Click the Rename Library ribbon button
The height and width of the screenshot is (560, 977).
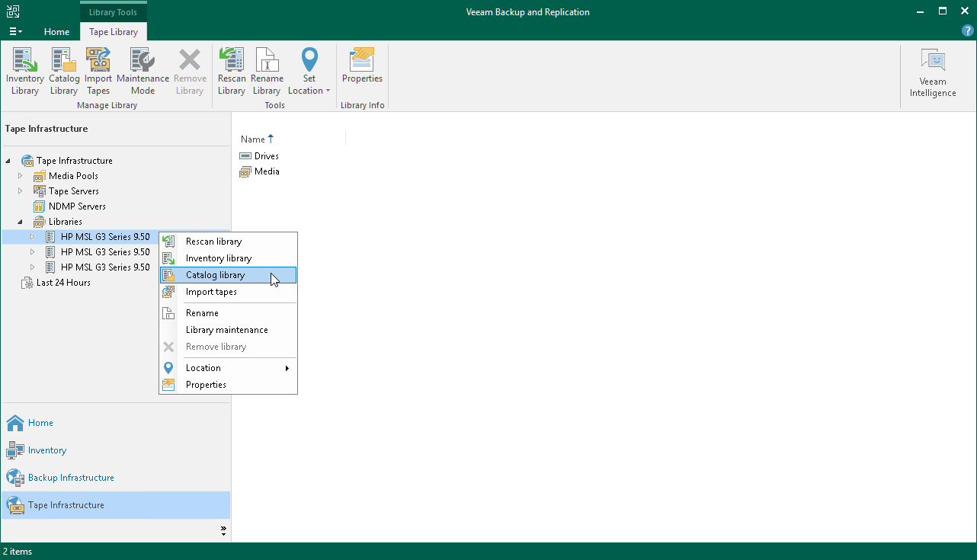coord(267,72)
